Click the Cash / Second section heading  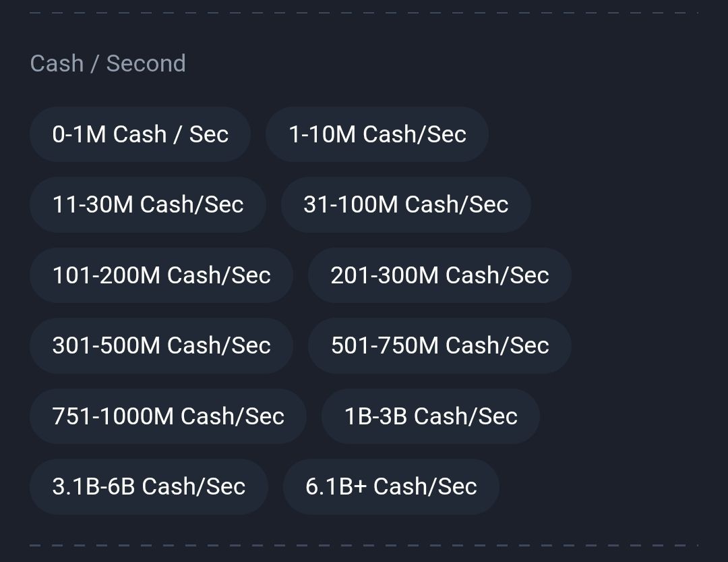pos(108,63)
